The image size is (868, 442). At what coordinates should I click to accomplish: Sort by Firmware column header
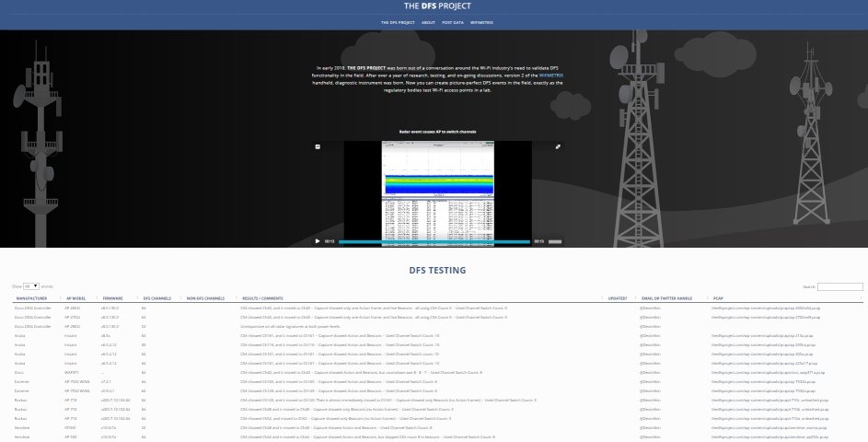click(113, 298)
